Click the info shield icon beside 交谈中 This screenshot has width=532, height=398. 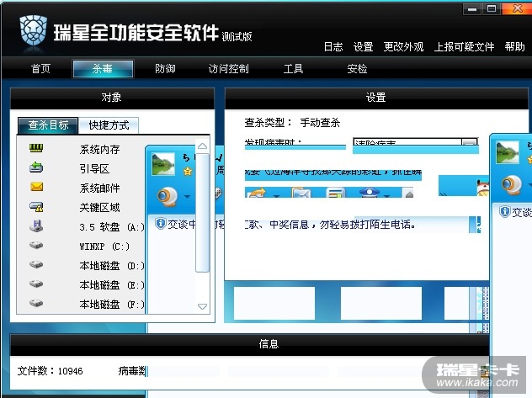click(160, 224)
